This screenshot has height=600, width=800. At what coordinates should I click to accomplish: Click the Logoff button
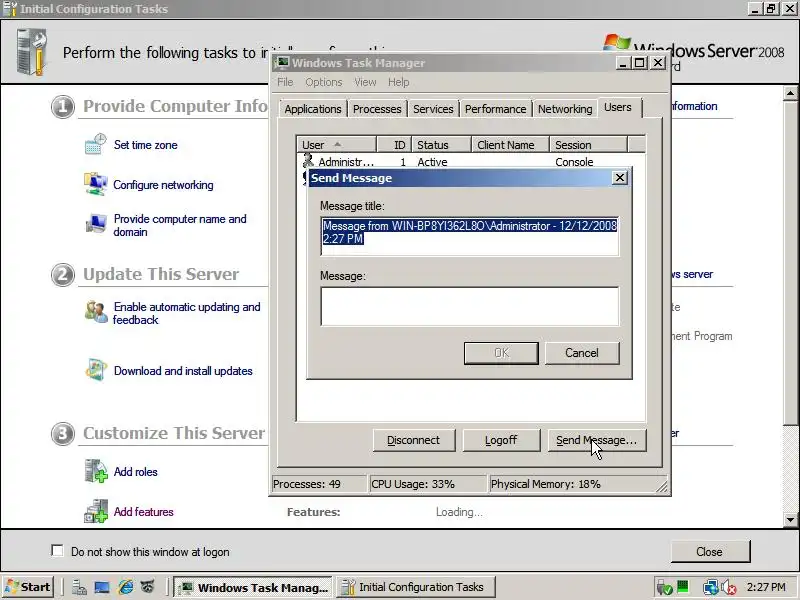(x=501, y=440)
